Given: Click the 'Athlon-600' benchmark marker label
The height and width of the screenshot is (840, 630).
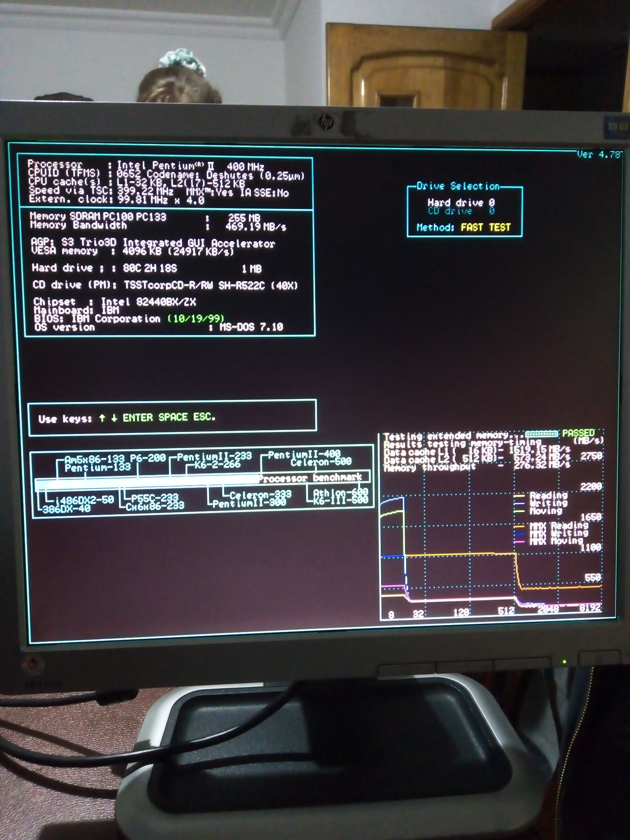Looking at the screenshot, I should pos(341,492).
